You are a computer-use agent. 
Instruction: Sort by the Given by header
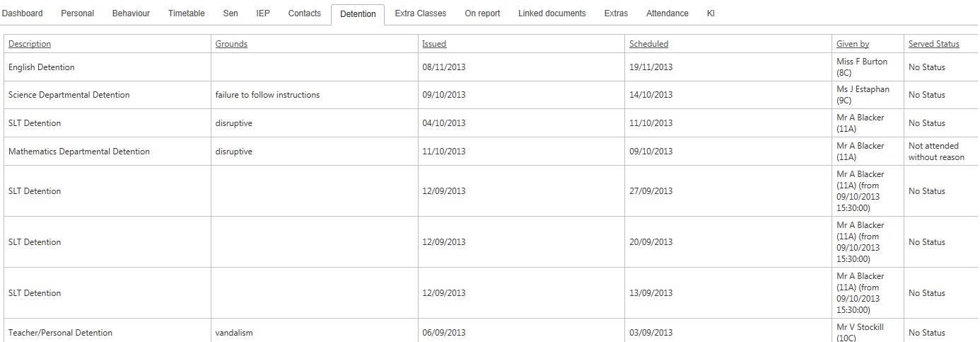coord(853,44)
